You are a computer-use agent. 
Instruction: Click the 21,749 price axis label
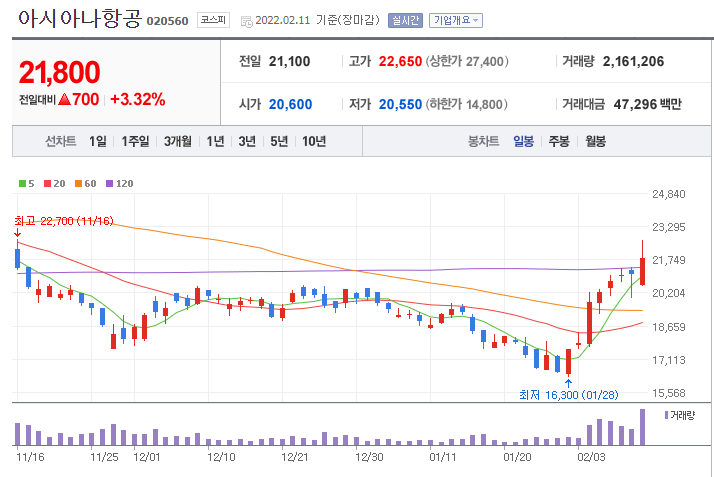668,260
